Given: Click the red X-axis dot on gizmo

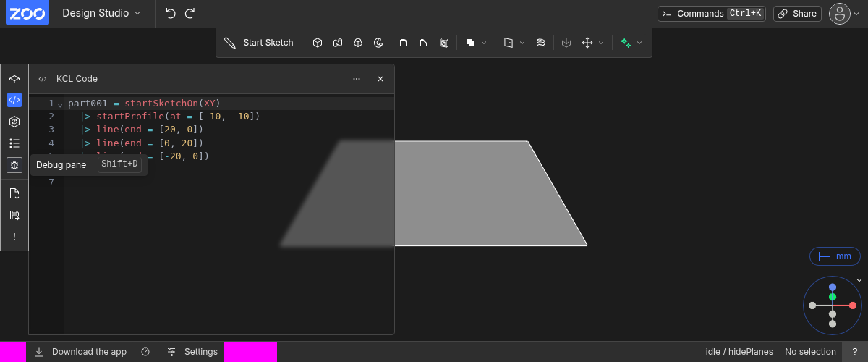Looking at the screenshot, I should tap(853, 306).
